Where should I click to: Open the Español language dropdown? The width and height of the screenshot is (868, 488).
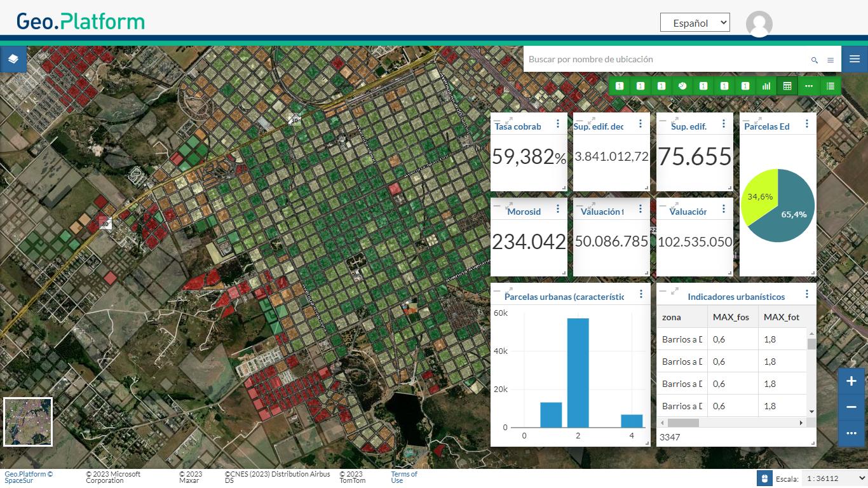click(x=695, y=23)
